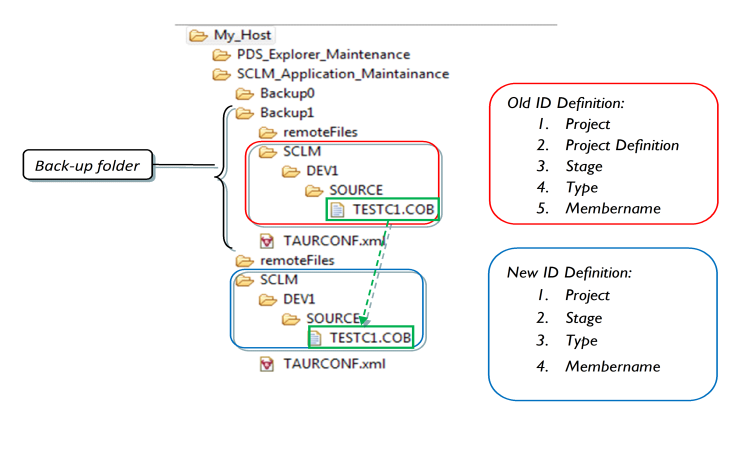739x466 pixels.
Task: Select remoteFiles folder below Backup1's TAURCONF.xml
Action: click(295, 260)
